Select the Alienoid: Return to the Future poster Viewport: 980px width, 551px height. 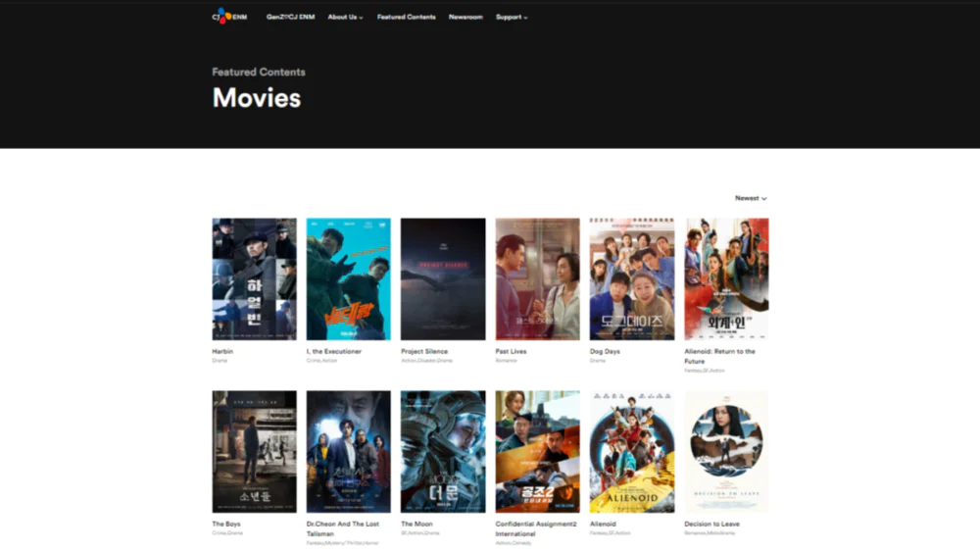click(726, 279)
